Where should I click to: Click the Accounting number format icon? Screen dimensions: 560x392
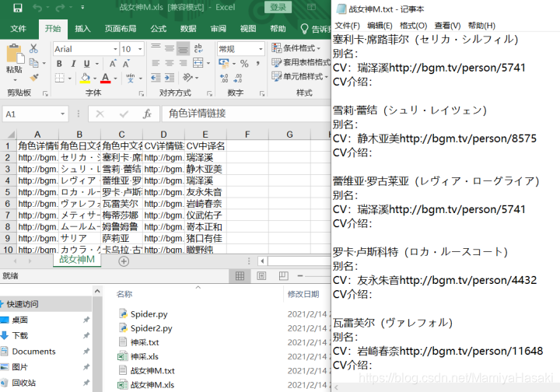224,64
